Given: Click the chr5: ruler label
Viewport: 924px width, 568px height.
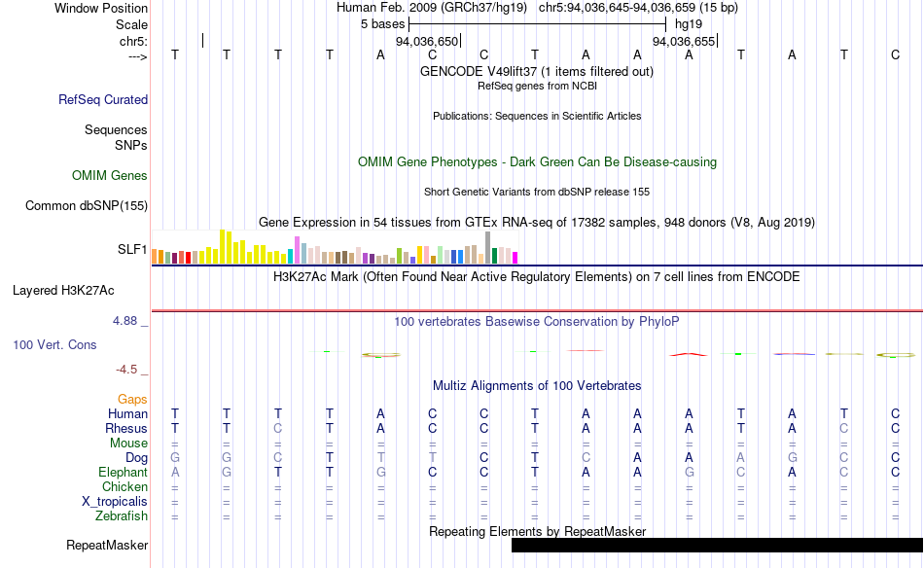Looking at the screenshot, I should pos(134,41).
